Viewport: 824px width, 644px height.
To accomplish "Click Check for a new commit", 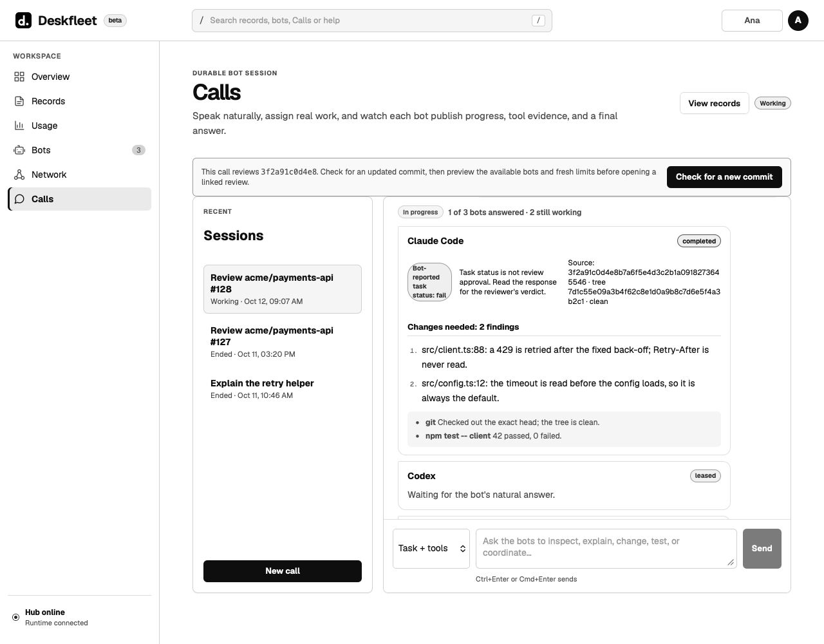I will pyautogui.click(x=724, y=177).
